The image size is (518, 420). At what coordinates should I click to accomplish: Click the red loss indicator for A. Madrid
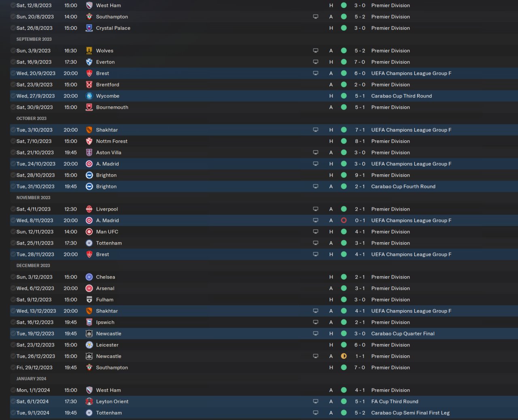[344, 220]
